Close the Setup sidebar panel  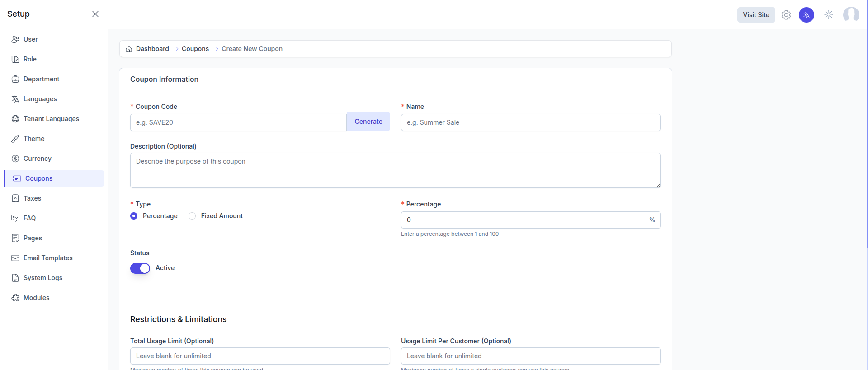95,14
